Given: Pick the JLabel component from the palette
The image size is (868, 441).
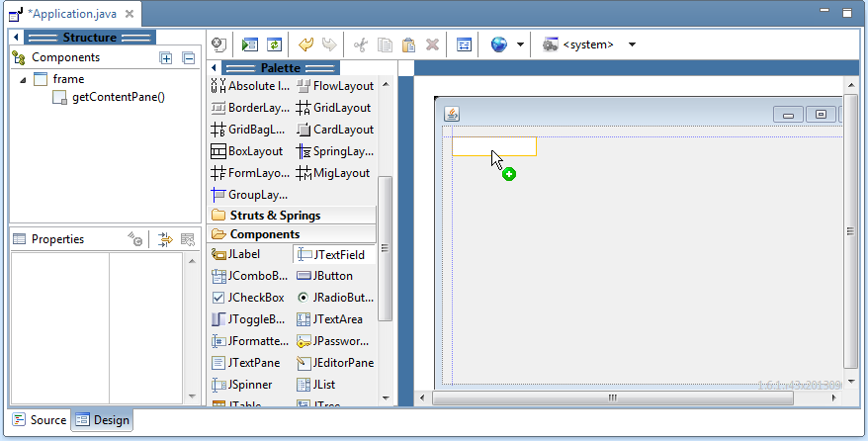Looking at the screenshot, I should coord(243,254).
